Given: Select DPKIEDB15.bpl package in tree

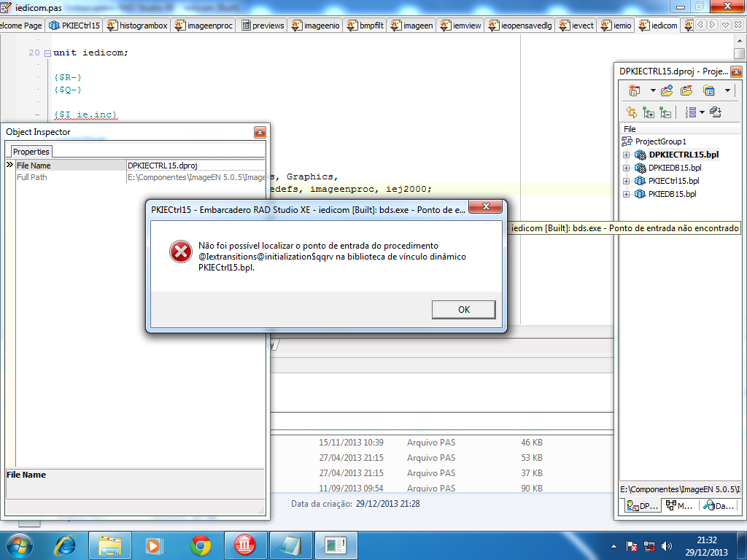Looking at the screenshot, I should [x=675, y=168].
